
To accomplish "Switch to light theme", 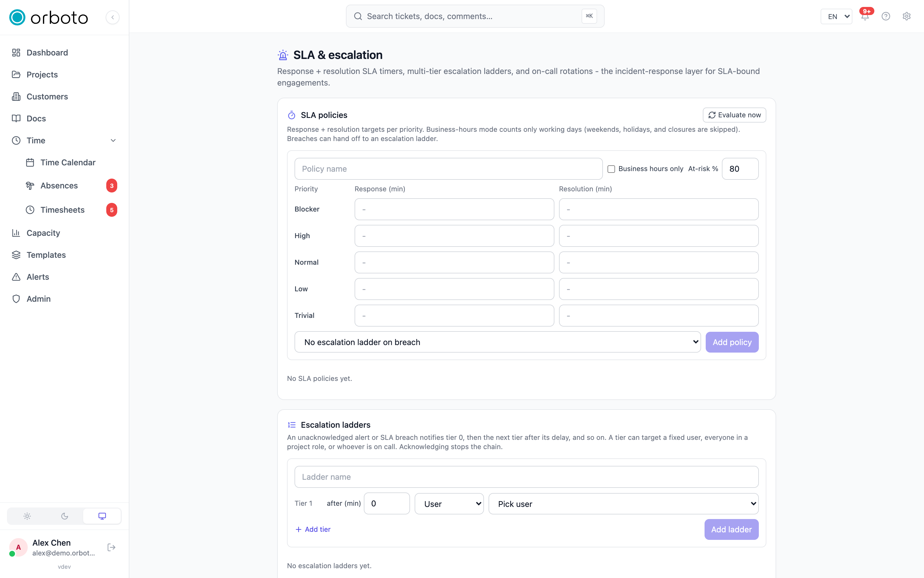I will (27, 516).
